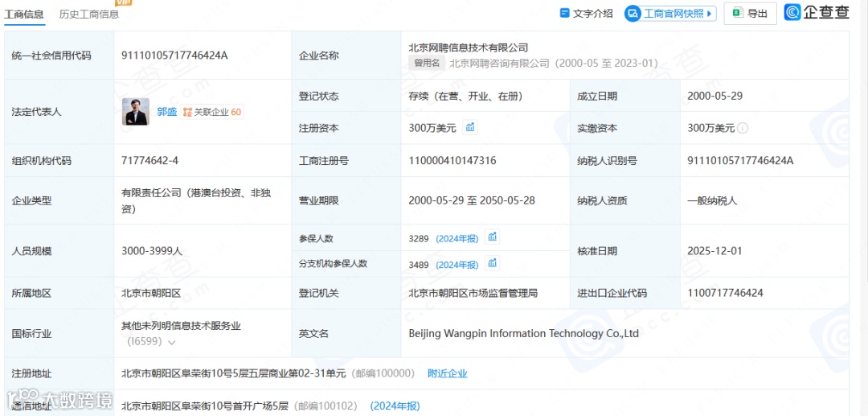The image size is (868, 416).
Task: Select import-export code 1100717746424
Action: 725,293
